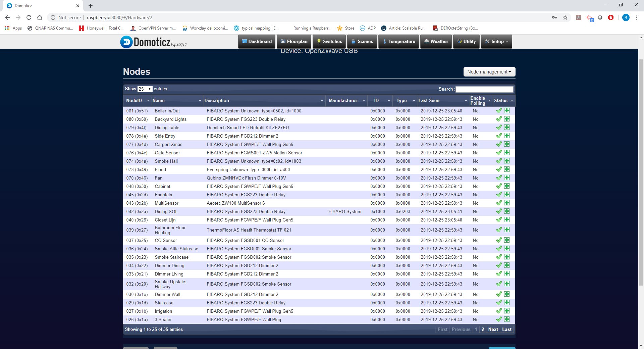Reload the page using the browser refresh icon
Viewport: 644px width, 349px height.
[29, 17]
